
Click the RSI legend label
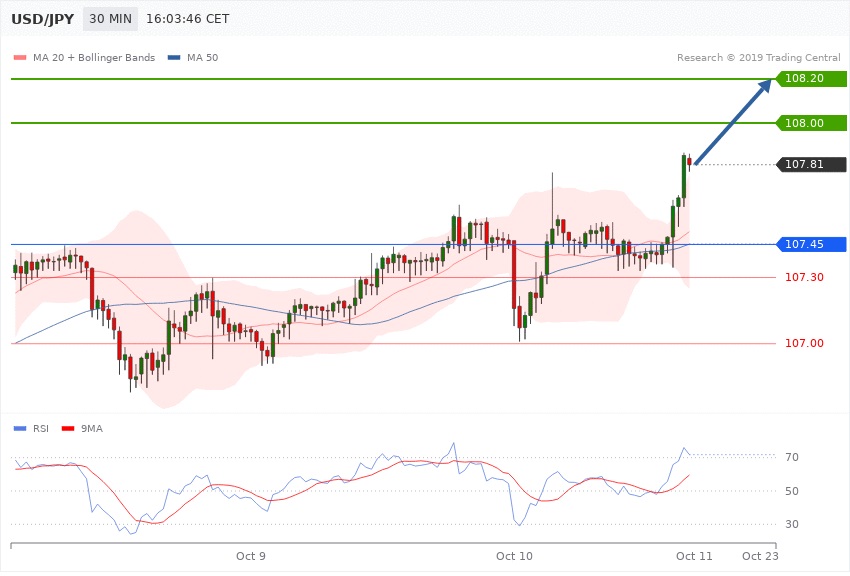tap(41, 429)
